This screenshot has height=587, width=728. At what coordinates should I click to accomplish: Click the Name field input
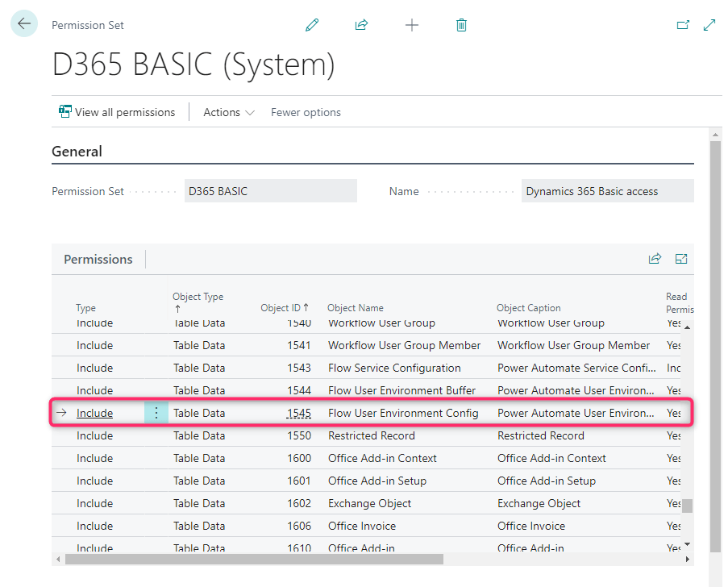[x=606, y=191]
